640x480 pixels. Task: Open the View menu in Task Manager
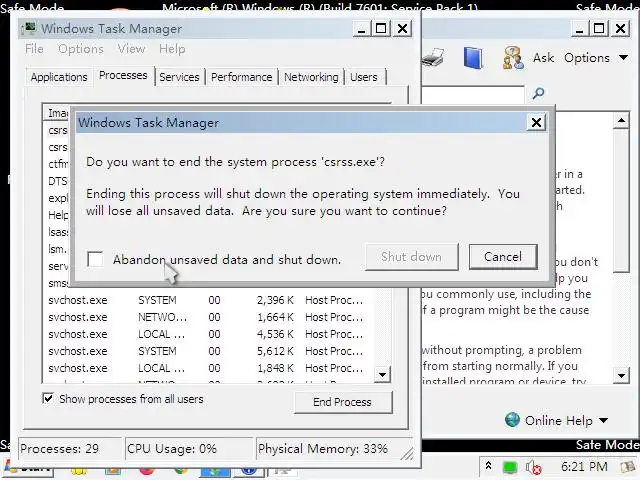click(131, 49)
